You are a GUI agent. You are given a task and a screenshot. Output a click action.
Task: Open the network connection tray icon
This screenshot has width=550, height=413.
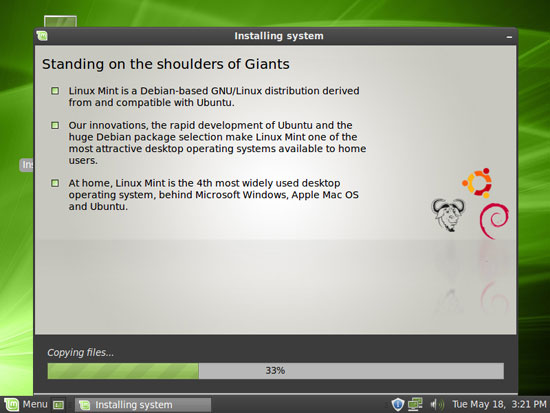click(415, 404)
